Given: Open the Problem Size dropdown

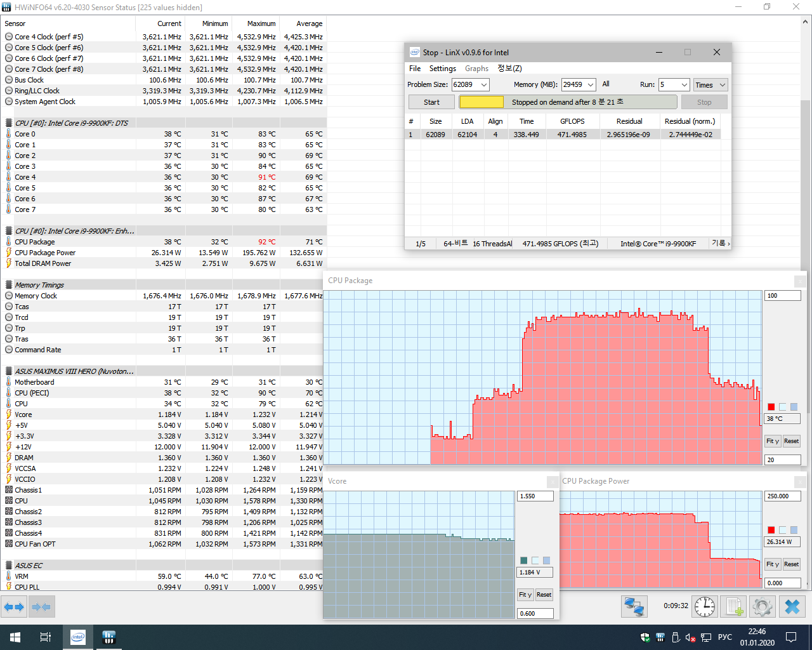Looking at the screenshot, I should [484, 84].
